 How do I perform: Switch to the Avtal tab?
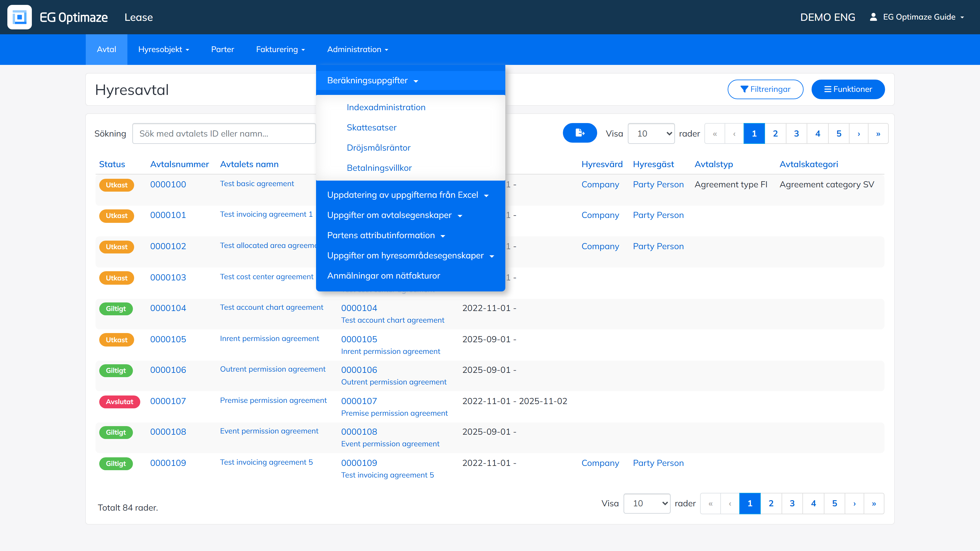coord(107,49)
